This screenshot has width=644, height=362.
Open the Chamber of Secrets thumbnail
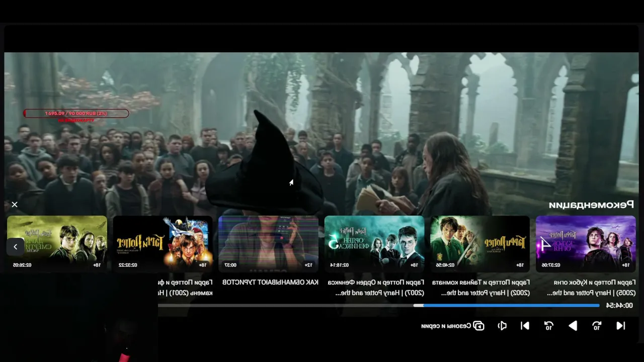click(x=480, y=244)
